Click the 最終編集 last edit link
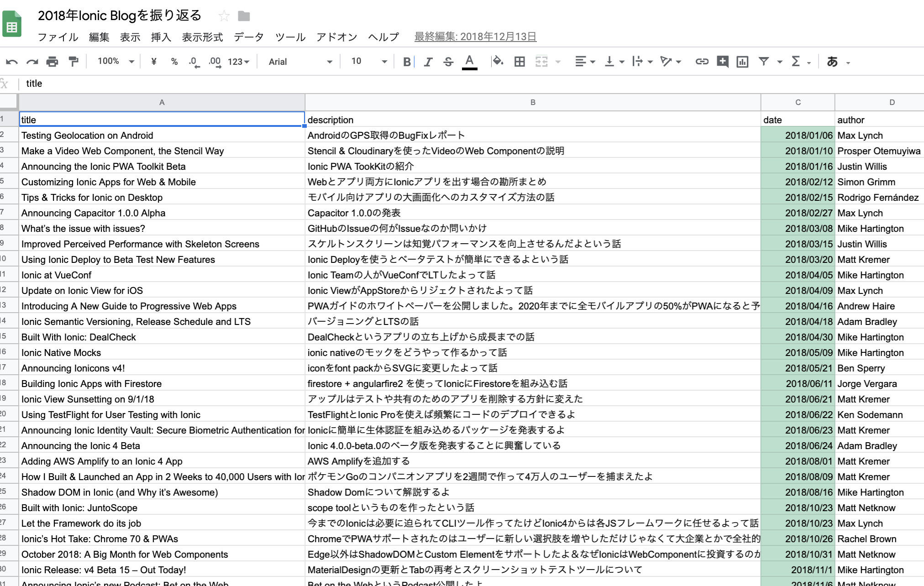This screenshot has height=586, width=924. point(475,37)
